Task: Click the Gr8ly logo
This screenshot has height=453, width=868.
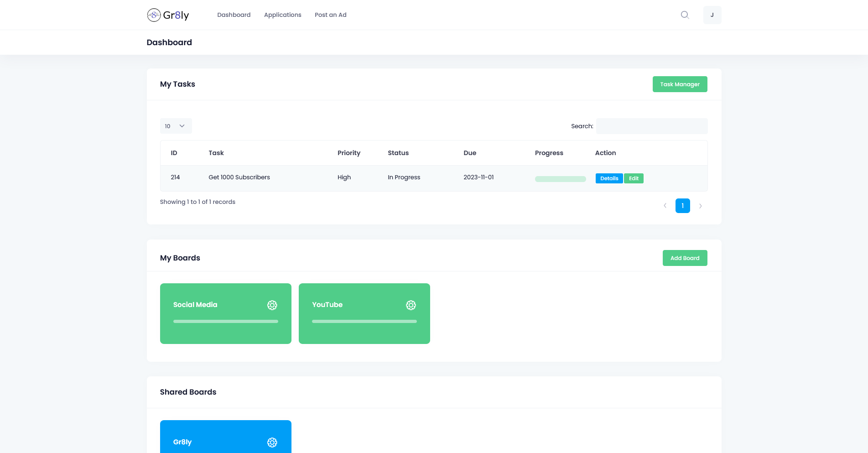Action: (x=168, y=15)
